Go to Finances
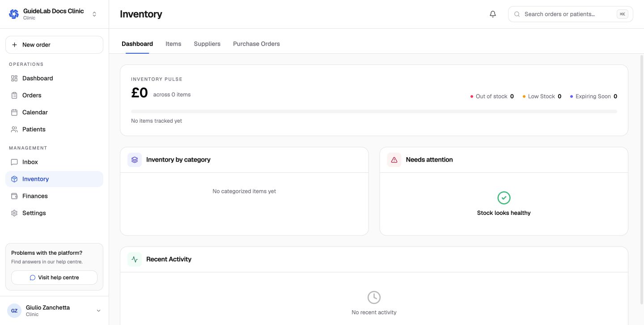644x325 pixels. point(54,196)
